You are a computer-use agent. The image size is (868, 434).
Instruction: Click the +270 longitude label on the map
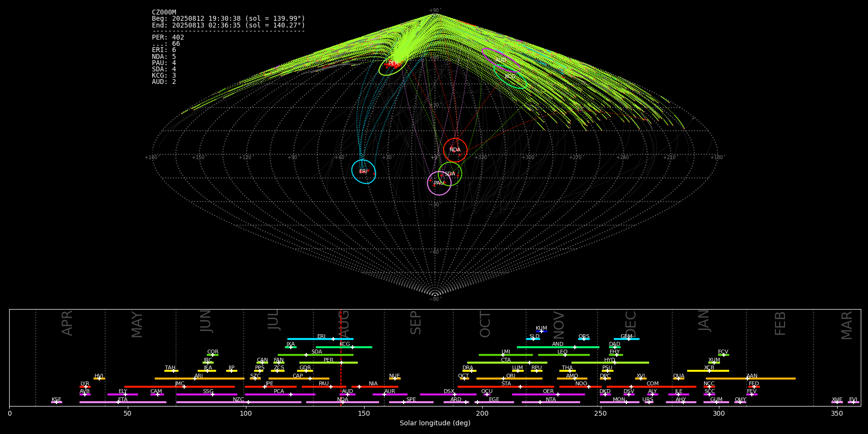click(575, 158)
